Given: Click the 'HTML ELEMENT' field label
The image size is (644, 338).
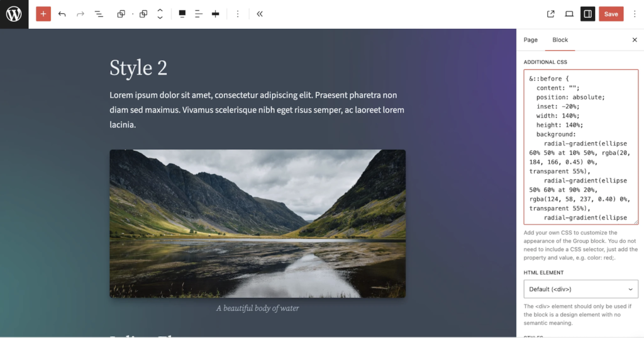Looking at the screenshot, I should point(543,273).
